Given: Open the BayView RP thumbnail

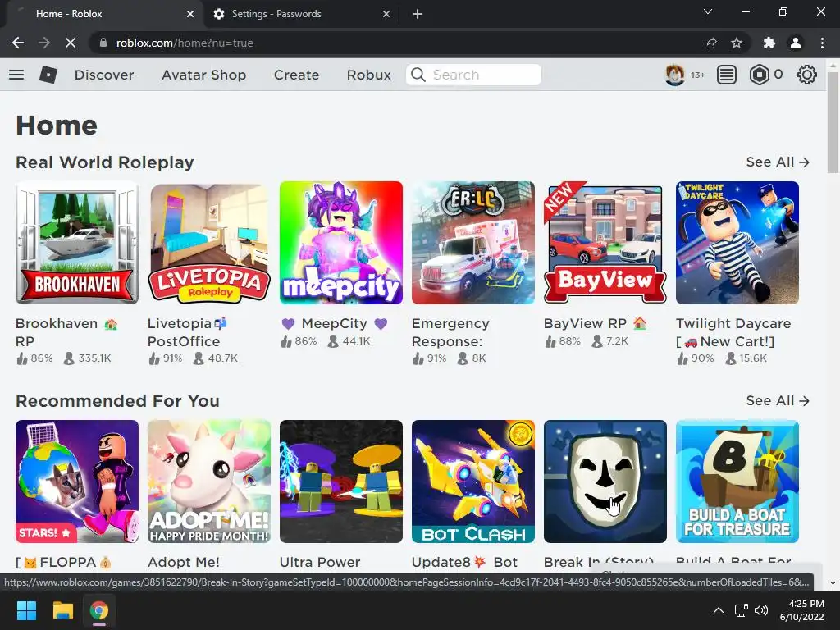Looking at the screenshot, I should pyautogui.click(x=605, y=243).
